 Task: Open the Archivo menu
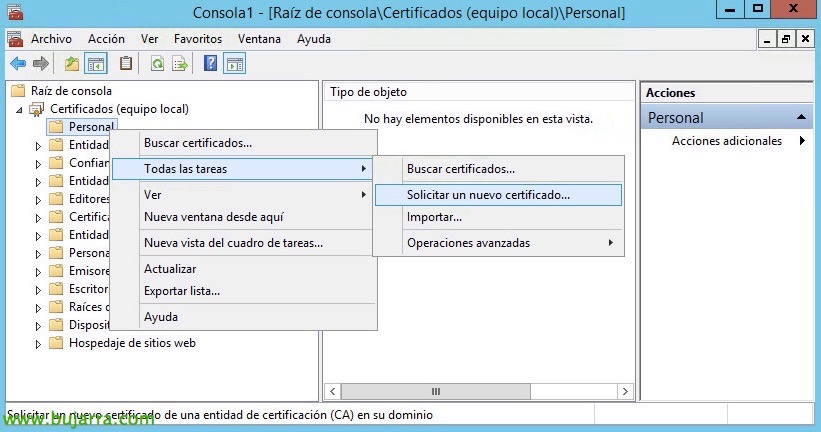[x=51, y=39]
